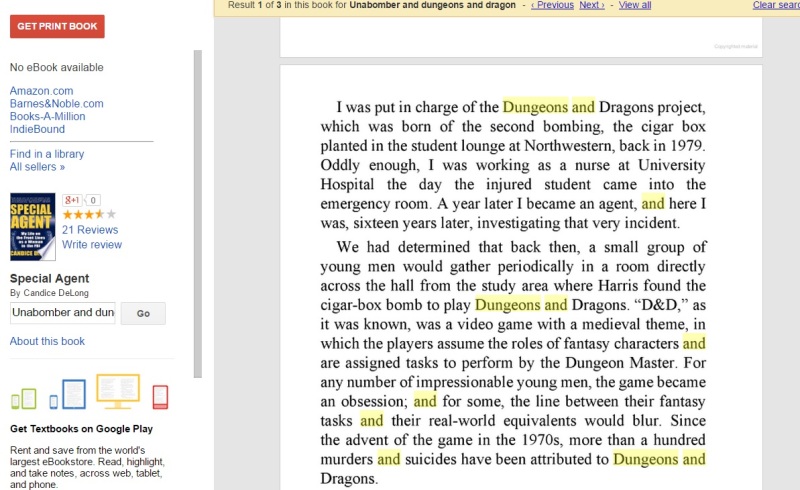Go to Next search result
This screenshot has width=800, height=490.
point(592,5)
